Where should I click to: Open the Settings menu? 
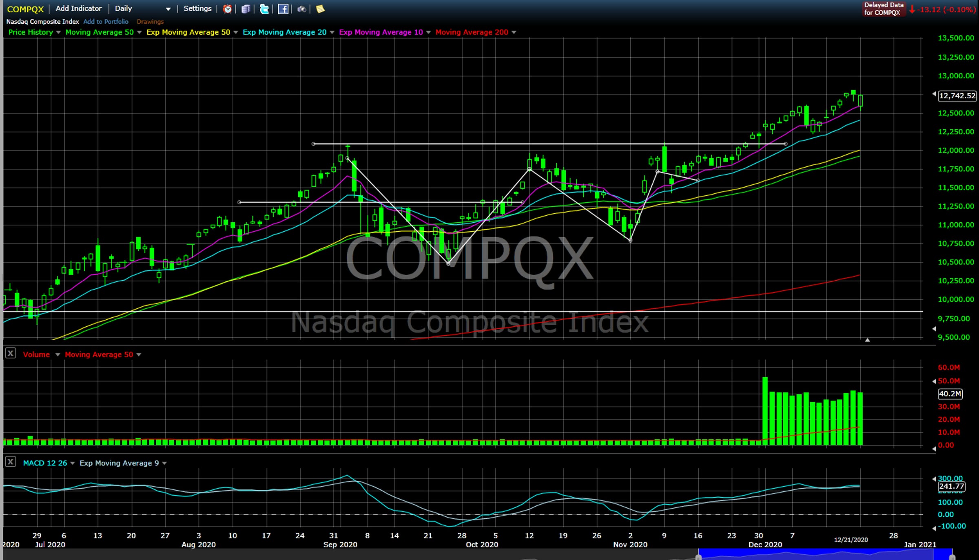[197, 9]
